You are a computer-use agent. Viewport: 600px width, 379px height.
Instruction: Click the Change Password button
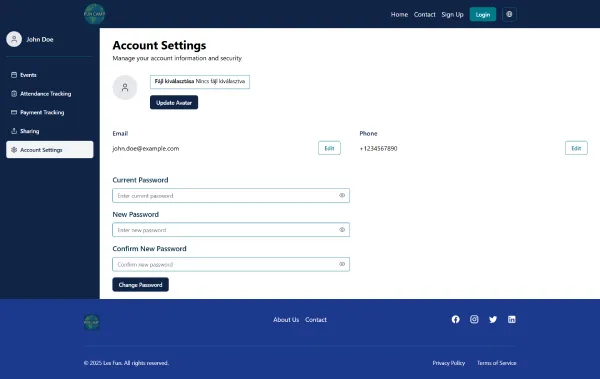click(x=140, y=285)
